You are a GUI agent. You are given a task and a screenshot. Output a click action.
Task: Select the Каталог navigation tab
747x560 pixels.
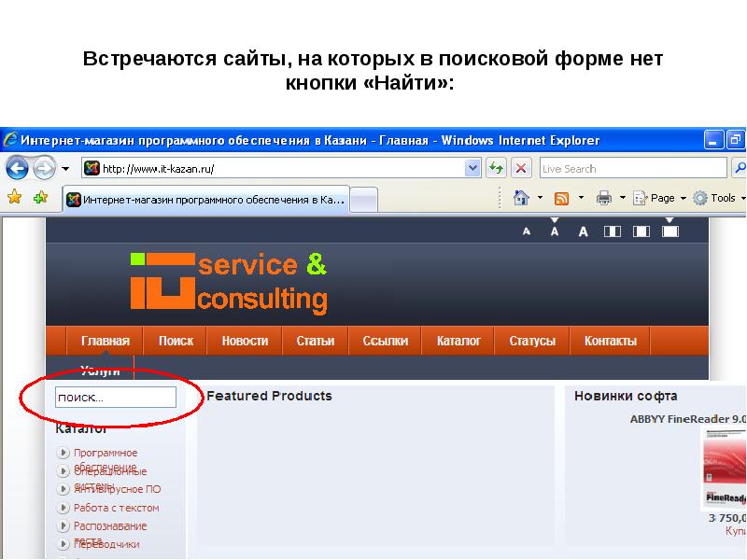click(458, 341)
